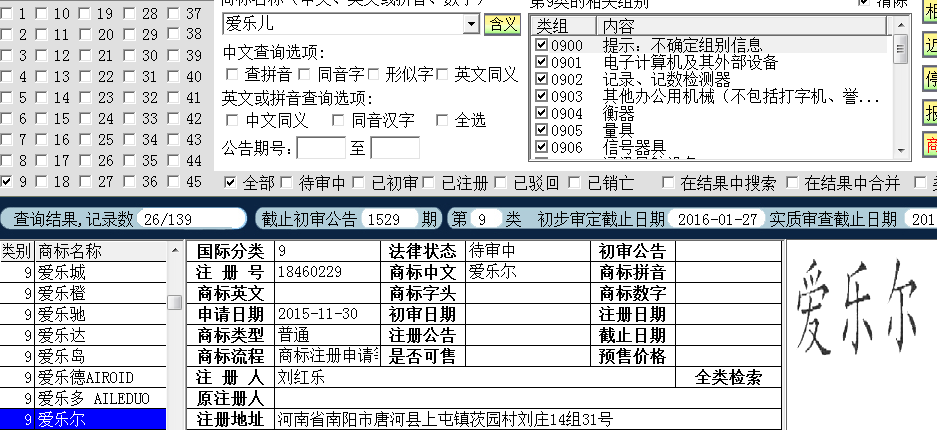Check class 42 checkbox
The image size is (937, 430).
[x=173, y=118]
